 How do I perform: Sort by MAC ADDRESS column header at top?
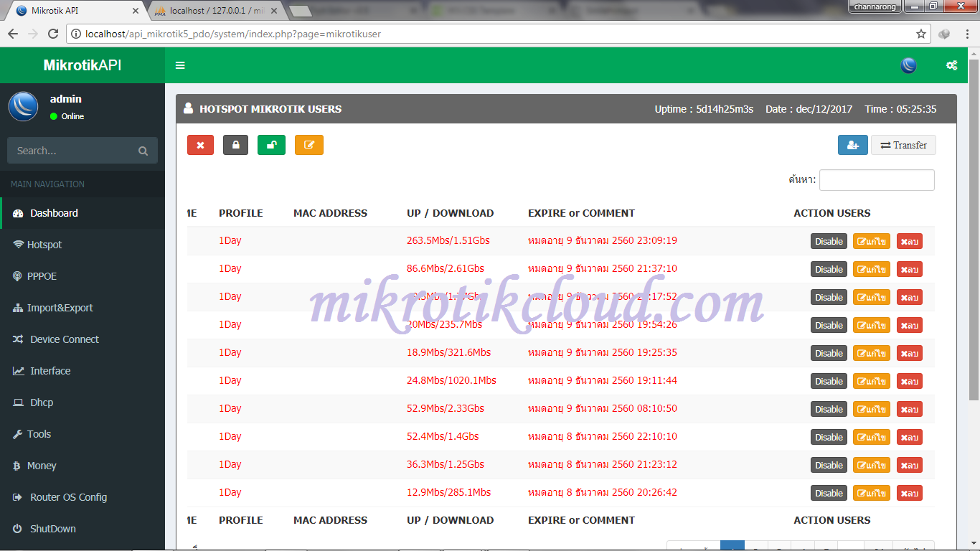[x=330, y=213]
